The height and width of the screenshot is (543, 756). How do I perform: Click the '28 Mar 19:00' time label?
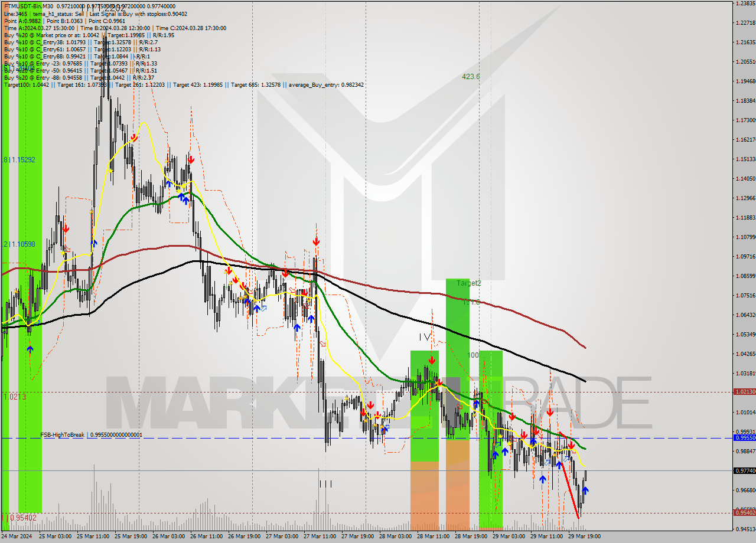pyautogui.click(x=471, y=537)
